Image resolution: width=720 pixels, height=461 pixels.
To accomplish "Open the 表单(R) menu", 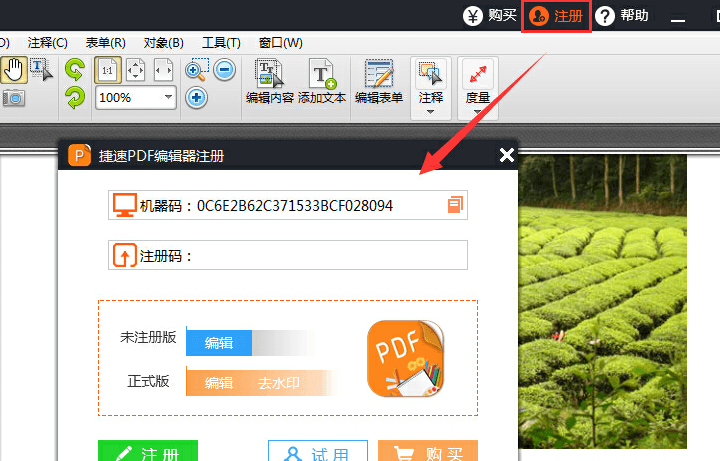I will [x=105, y=43].
